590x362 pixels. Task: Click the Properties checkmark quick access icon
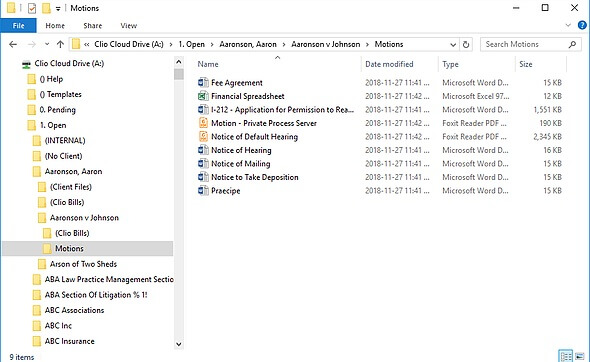[32, 8]
